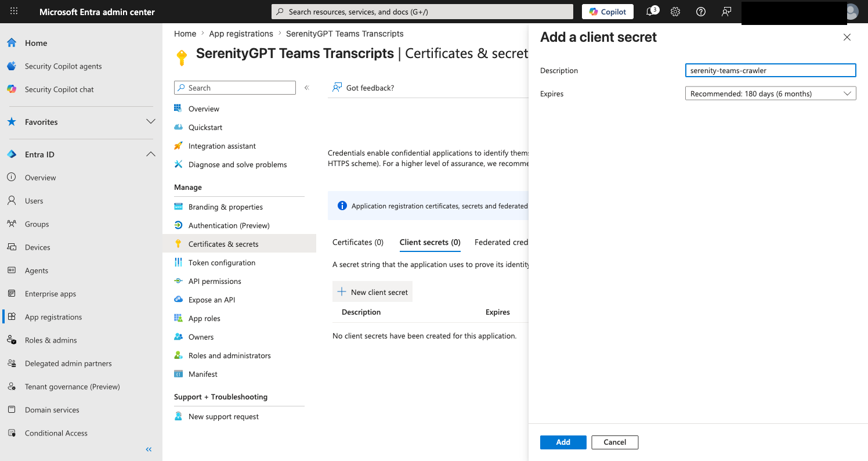Click the Home breadcrumb link
This screenshot has height=461, width=868.
[185, 34]
